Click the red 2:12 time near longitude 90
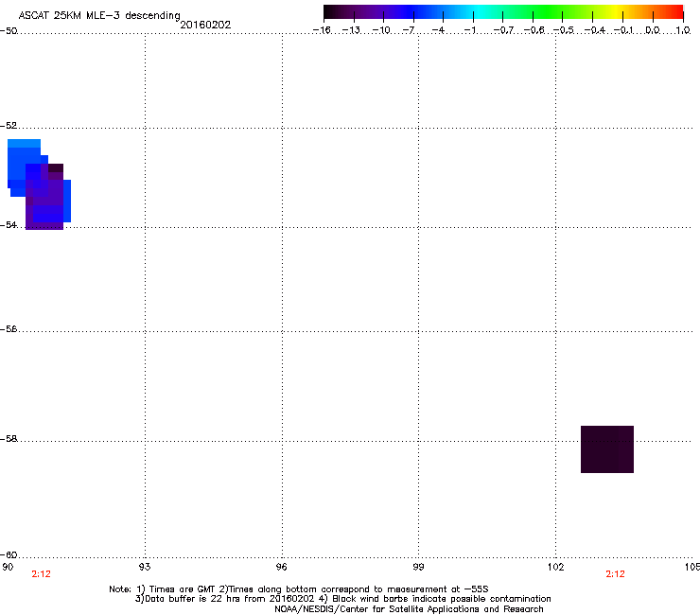The image size is (700, 615). 41,574
